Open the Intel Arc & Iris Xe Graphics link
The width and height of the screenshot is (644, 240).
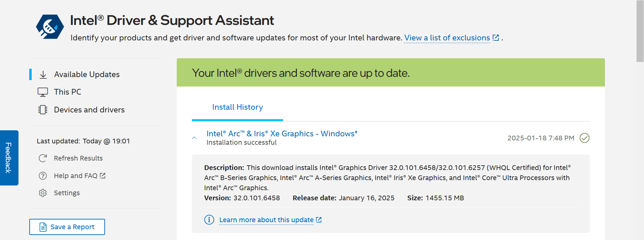pos(282,134)
